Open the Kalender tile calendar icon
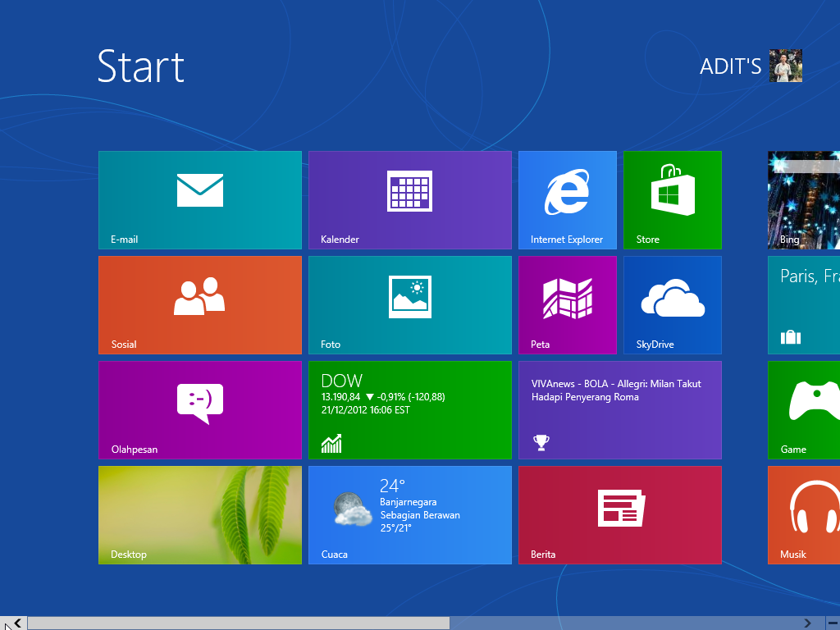The width and height of the screenshot is (840, 630). (x=410, y=191)
